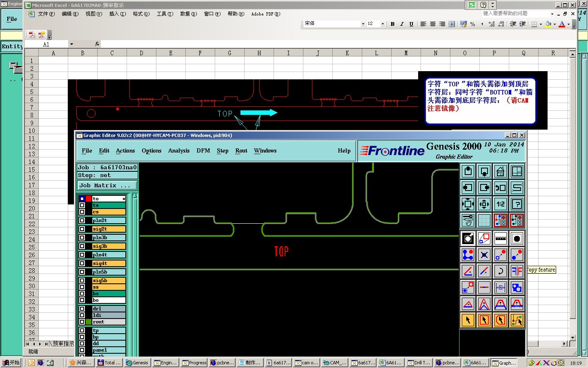Click the delete feature X icon
This screenshot has height=368, width=588.
[x=484, y=255]
